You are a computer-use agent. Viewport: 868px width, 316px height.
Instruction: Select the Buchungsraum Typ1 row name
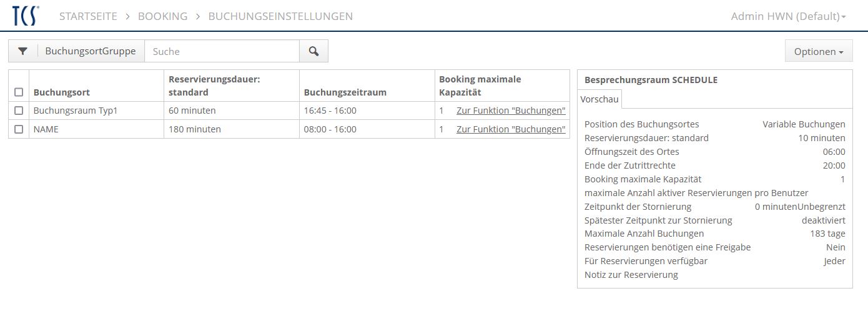76,111
